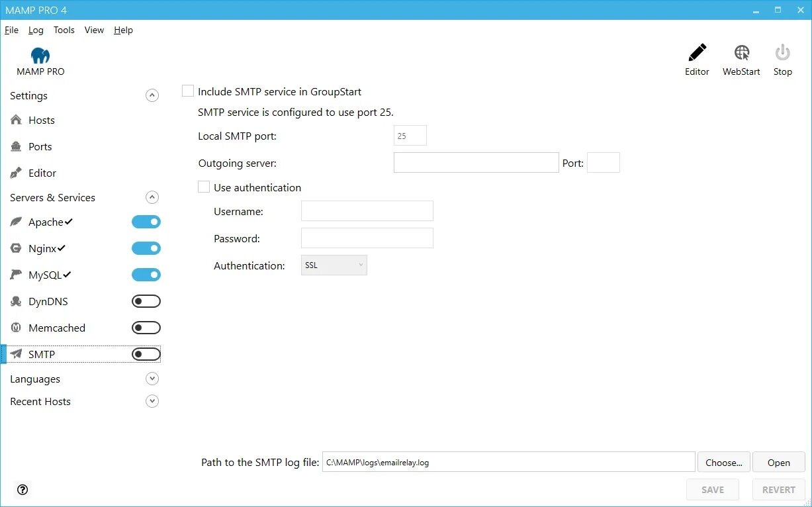Screen dimensions: 812x507
Task: Open the Authentication SSL dropdown
Action: pyautogui.click(x=334, y=265)
